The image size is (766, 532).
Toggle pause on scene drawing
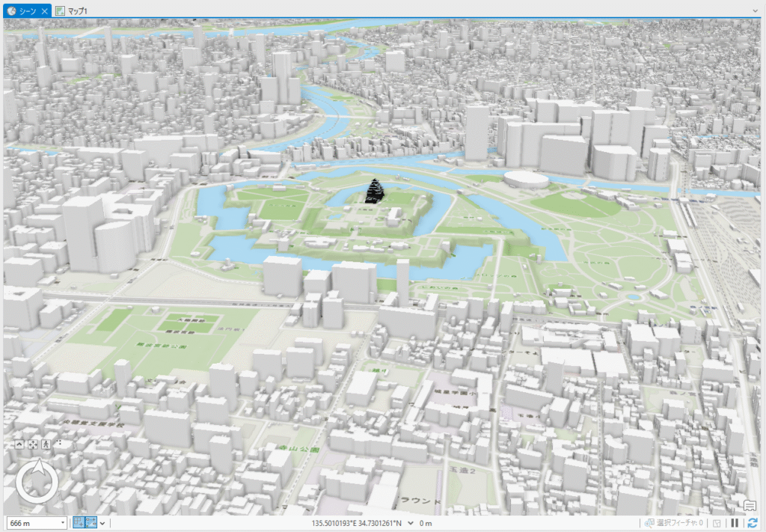735,522
